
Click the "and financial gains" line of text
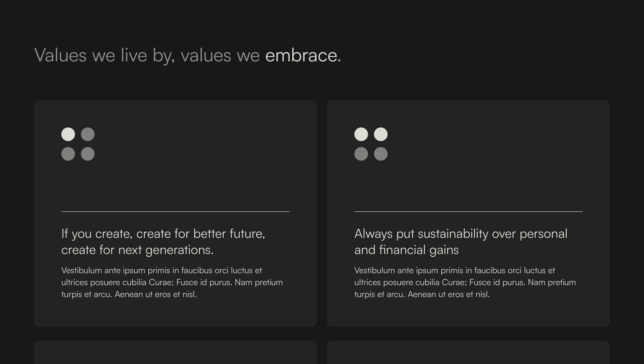pyautogui.click(x=407, y=250)
